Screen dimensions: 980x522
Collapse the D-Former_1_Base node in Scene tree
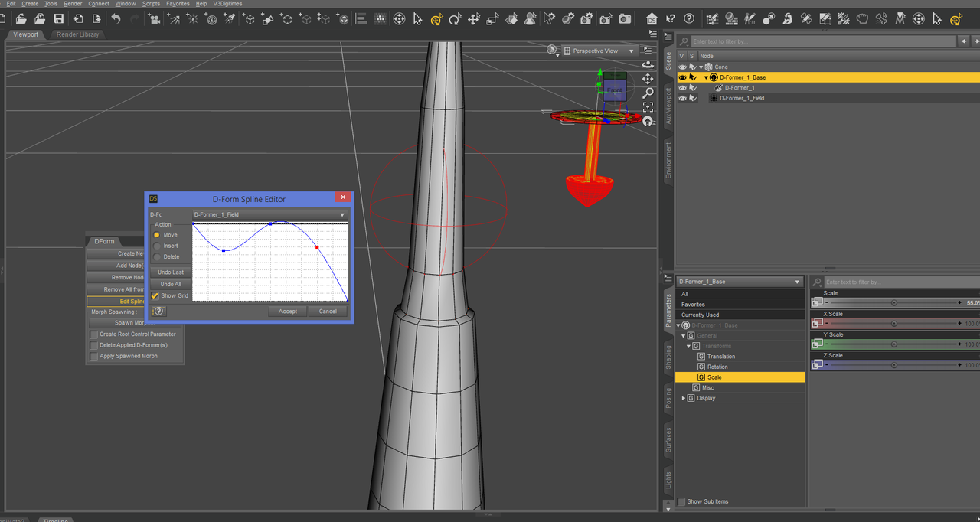click(x=706, y=77)
